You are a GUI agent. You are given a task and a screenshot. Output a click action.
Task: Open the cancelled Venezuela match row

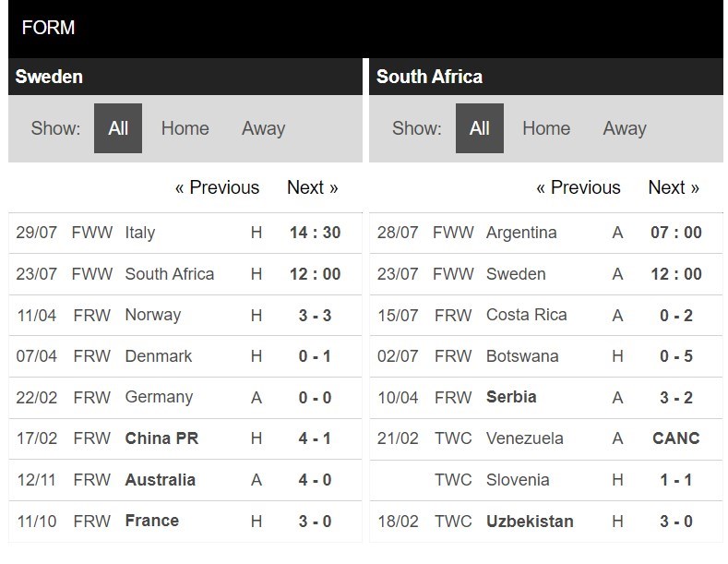546,439
